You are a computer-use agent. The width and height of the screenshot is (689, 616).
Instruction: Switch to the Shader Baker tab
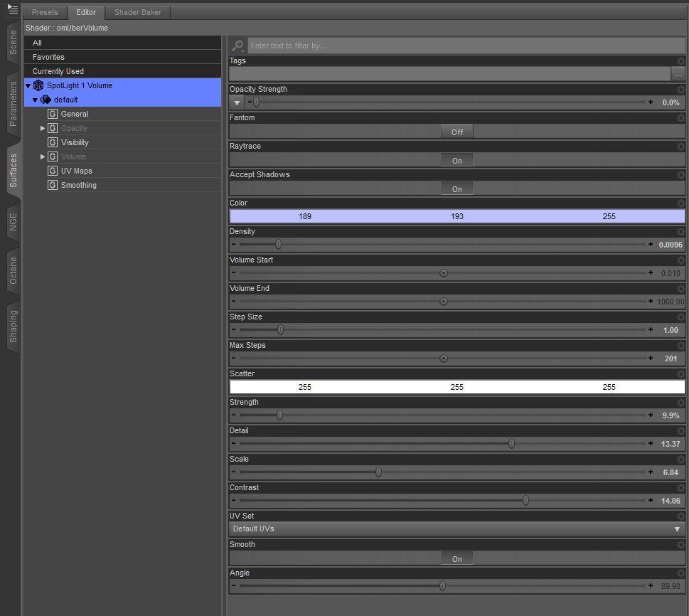point(137,12)
